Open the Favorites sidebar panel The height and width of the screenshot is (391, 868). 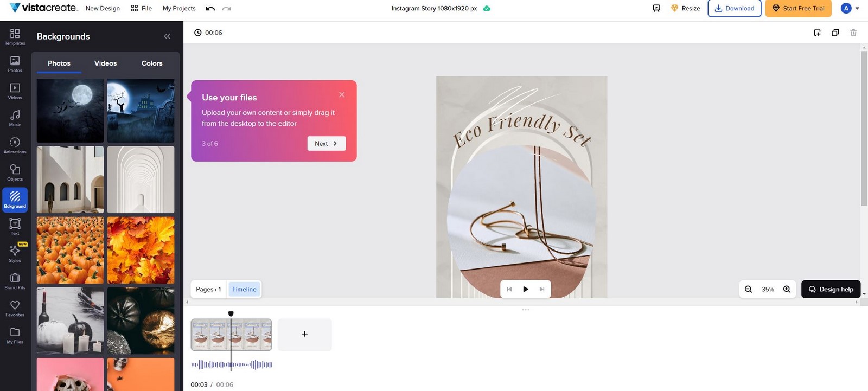[x=15, y=308]
